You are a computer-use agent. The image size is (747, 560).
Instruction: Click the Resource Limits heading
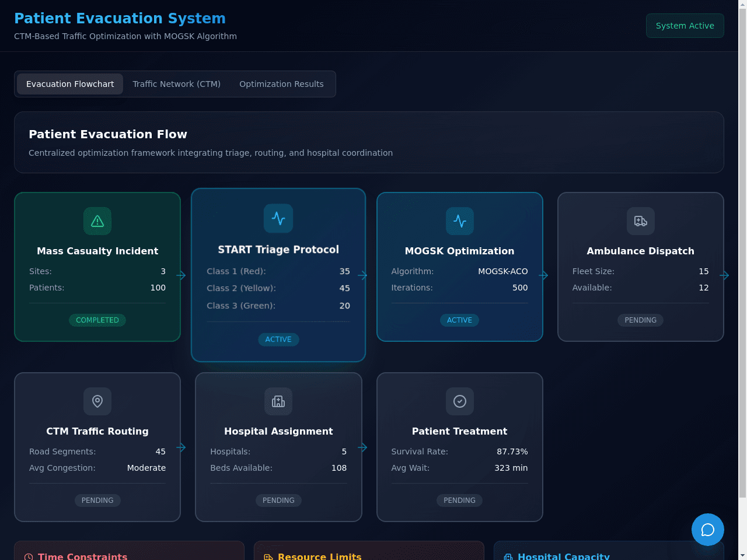(x=320, y=556)
